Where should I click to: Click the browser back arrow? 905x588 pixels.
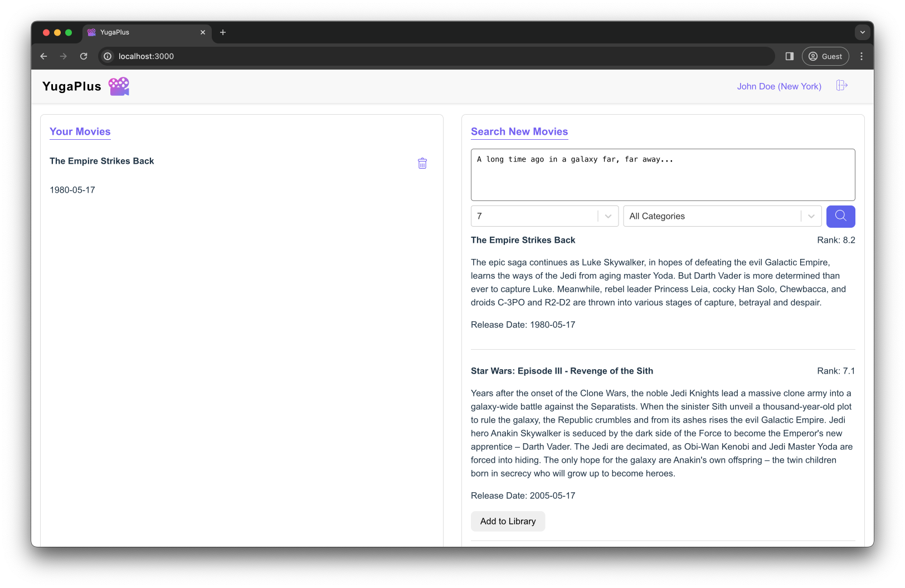[x=43, y=56]
